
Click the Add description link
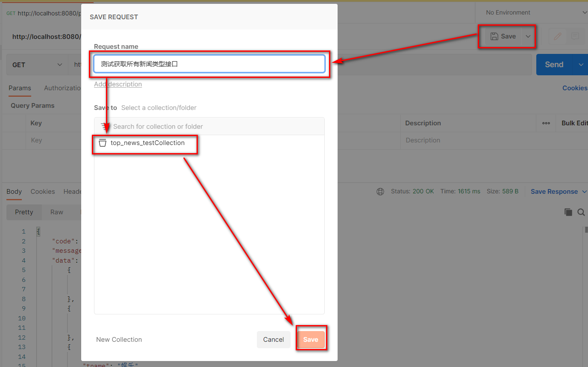(118, 84)
